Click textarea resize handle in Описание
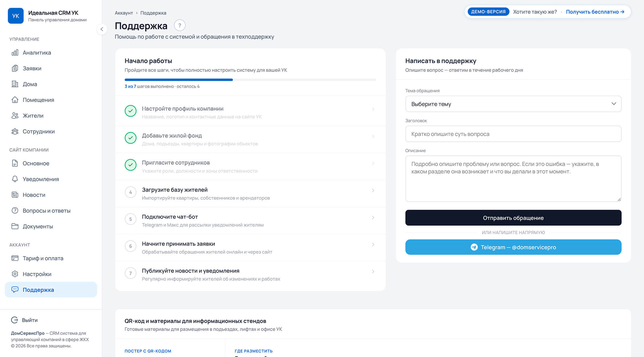 click(x=619, y=199)
